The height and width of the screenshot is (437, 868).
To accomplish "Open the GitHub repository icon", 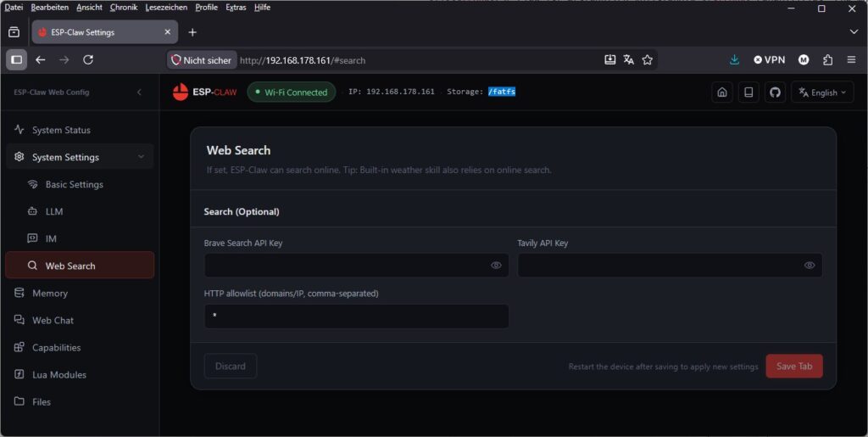I will pos(775,92).
